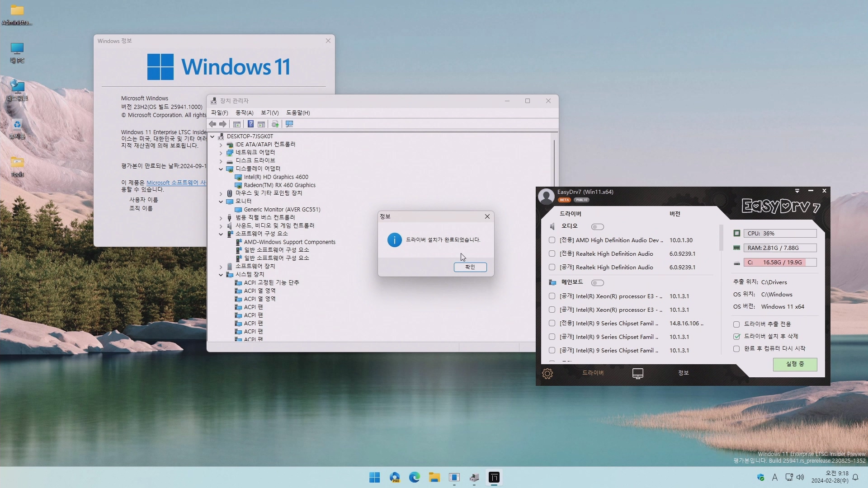Click the 확인 button in the info dialog
Viewport: 868px width, 488px height.
click(470, 267)
